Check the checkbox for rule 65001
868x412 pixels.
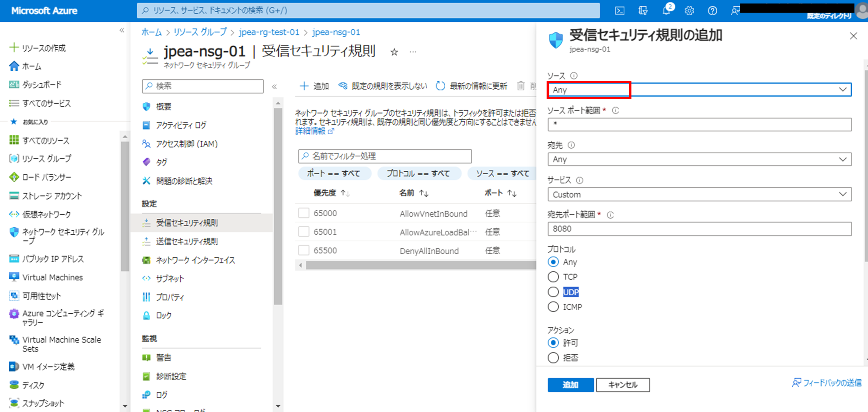pos(303,232)
